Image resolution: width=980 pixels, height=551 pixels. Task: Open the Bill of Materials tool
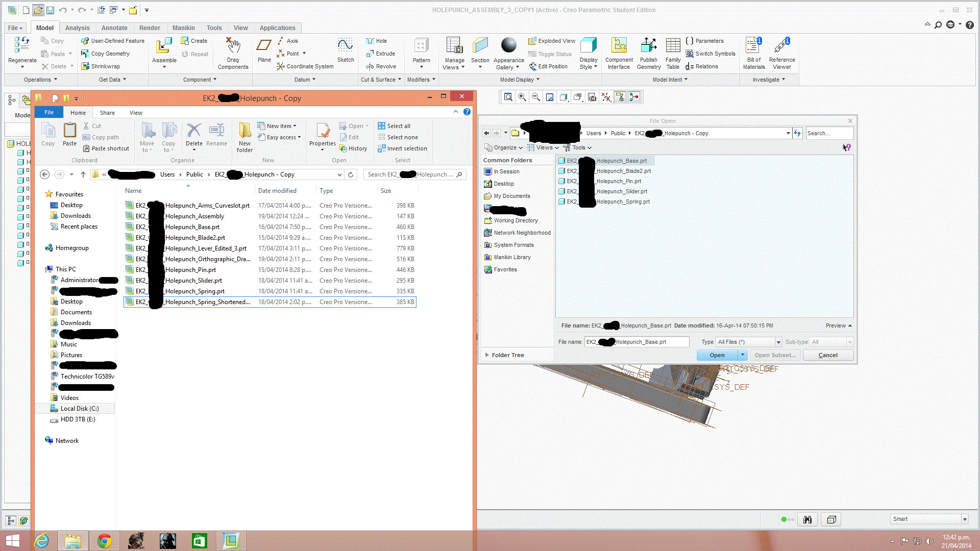click(753, 53)
